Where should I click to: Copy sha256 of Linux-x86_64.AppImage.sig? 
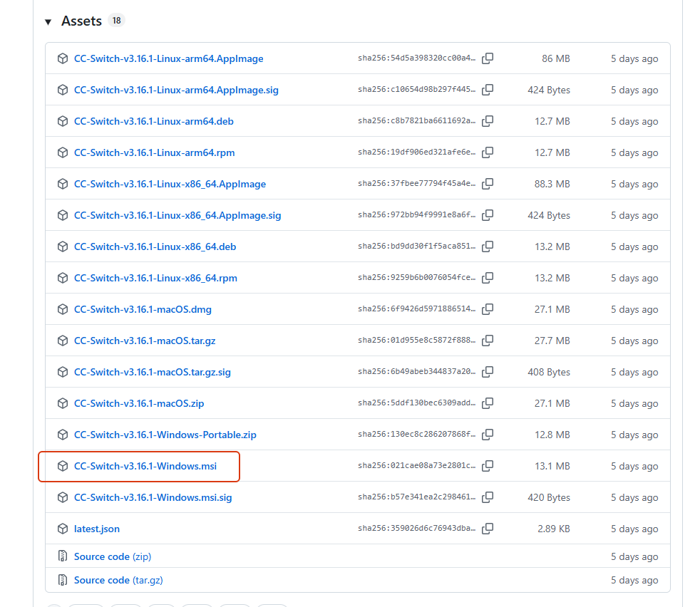coord(488,215)
